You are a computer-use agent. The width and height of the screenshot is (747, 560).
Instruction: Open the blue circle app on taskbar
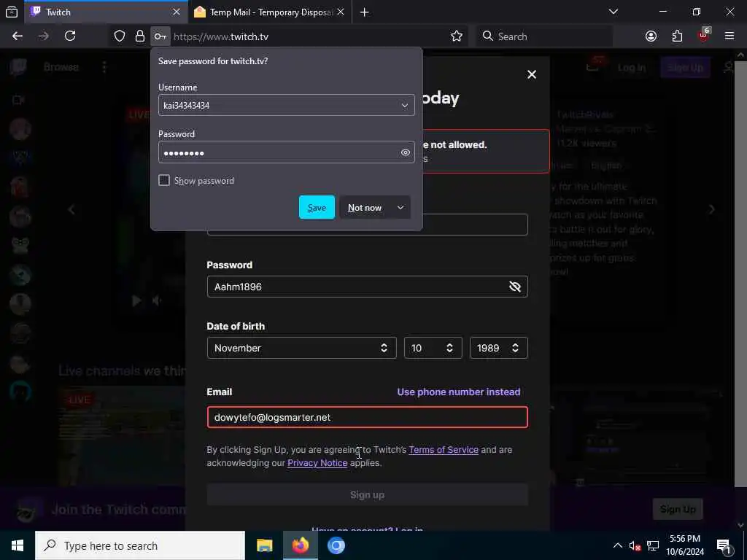tap(336, 545)
